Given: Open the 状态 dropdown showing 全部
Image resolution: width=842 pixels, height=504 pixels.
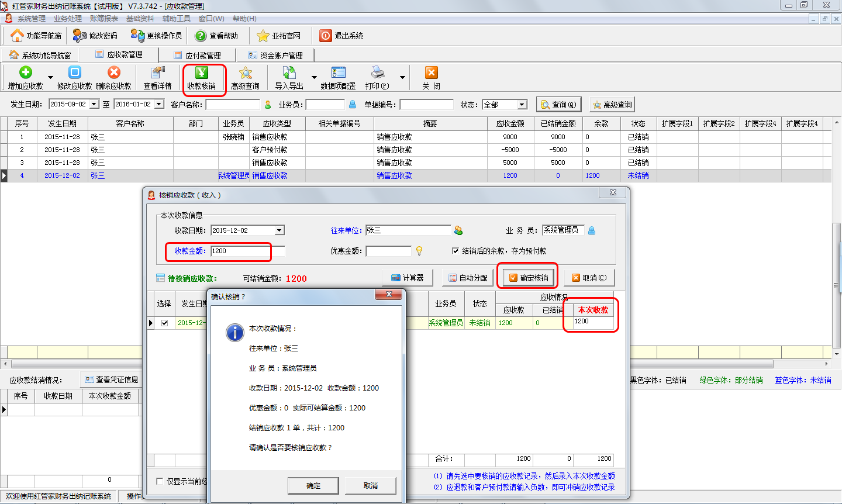Looking at the screenshot, I should pos(522,105).
